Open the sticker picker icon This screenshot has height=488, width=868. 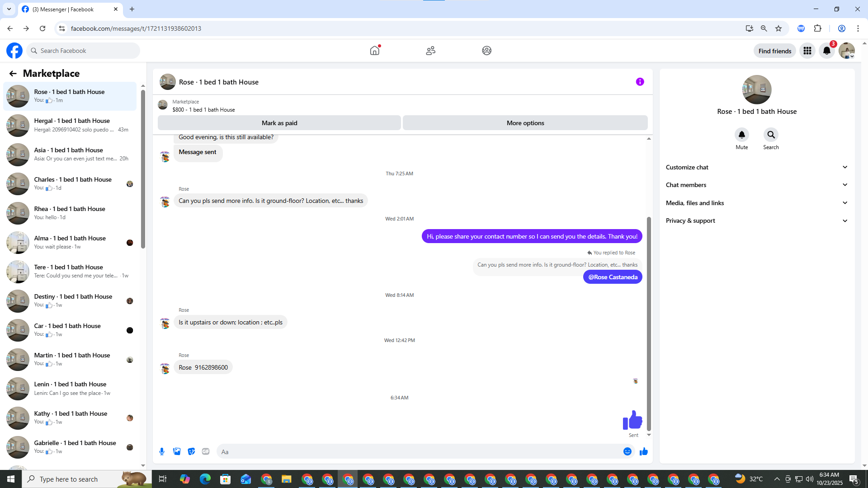pyautogui.click(x=191, y=451)
